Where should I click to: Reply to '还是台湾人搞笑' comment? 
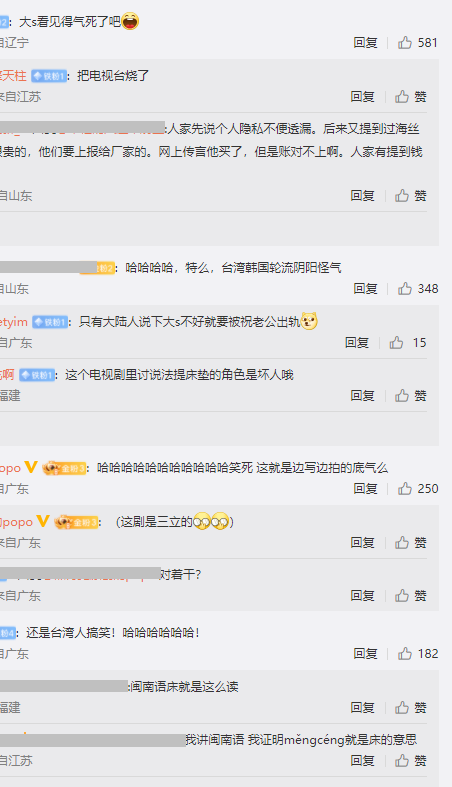[365, 653]
